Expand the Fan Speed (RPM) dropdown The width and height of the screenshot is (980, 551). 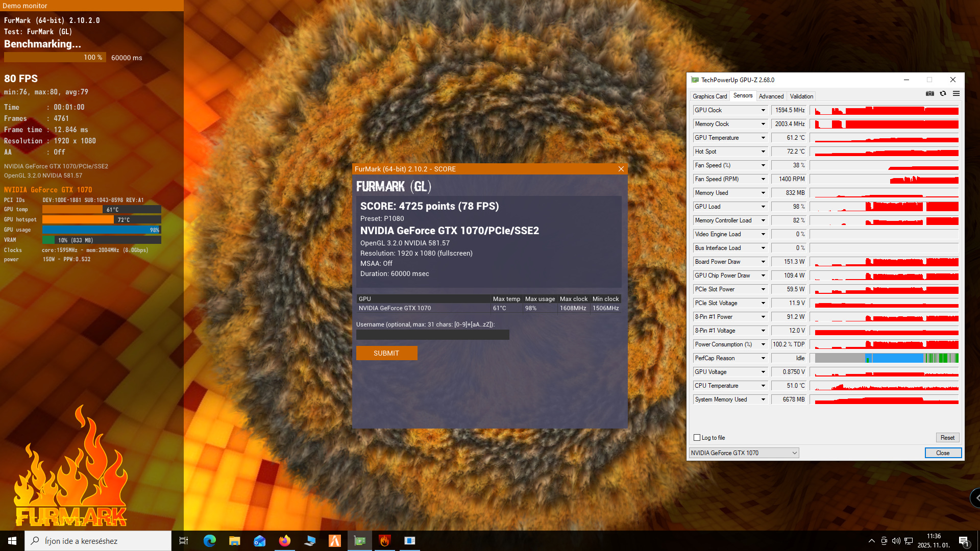point(763,179)
